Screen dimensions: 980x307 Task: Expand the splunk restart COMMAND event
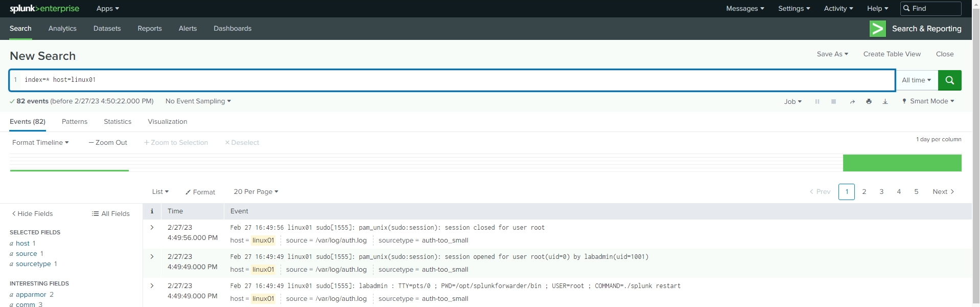coord(152,286)
